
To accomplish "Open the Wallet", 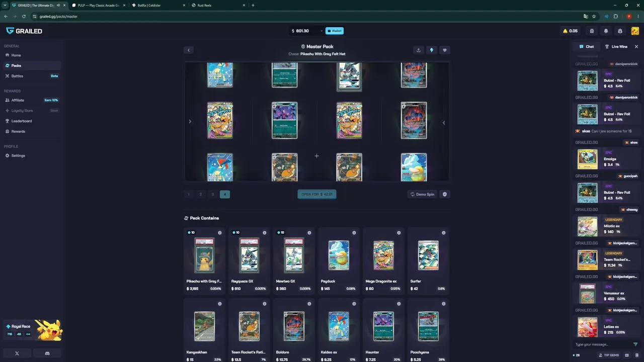I will [335, 31].
